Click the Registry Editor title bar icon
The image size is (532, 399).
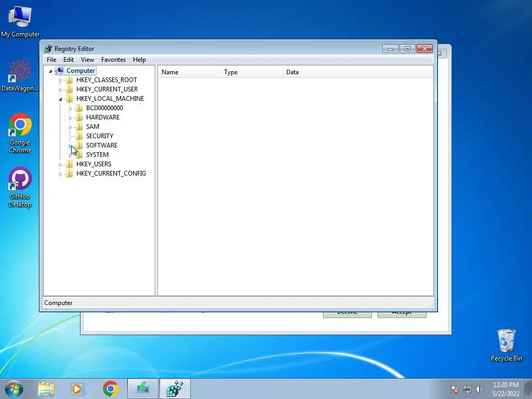tap(48, 49)
